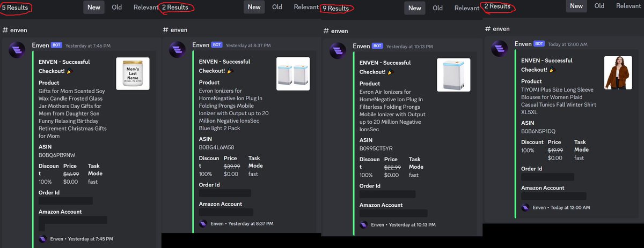644x248 pixels.
Task: Choose Relevant tab above the Evron 2 Pack message
Action: (306, 7)
